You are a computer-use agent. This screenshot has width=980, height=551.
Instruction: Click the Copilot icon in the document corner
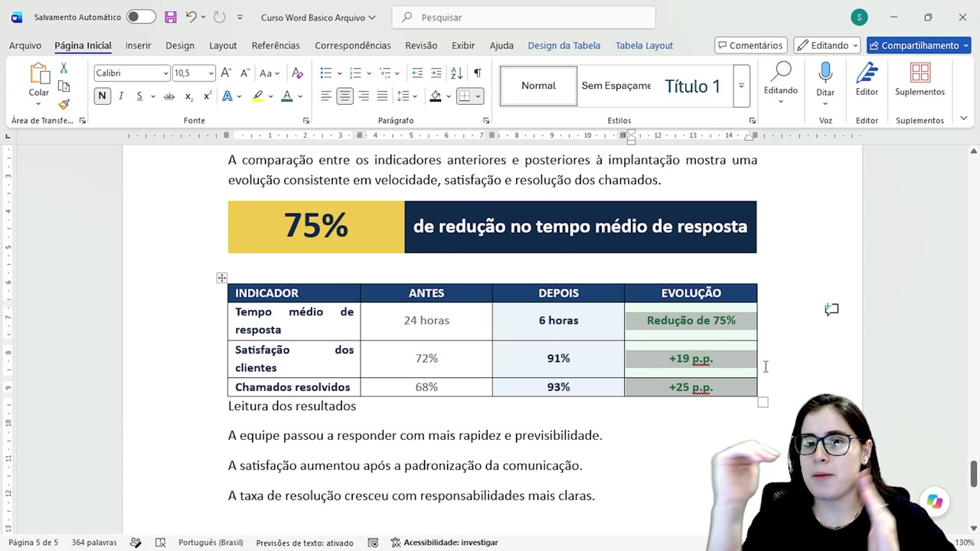pos(935,501)
